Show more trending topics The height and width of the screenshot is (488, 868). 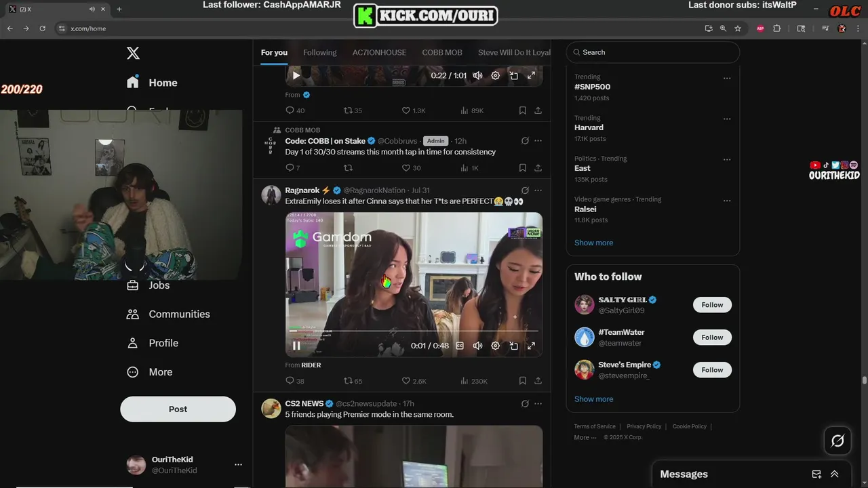[x=593, y=243]
